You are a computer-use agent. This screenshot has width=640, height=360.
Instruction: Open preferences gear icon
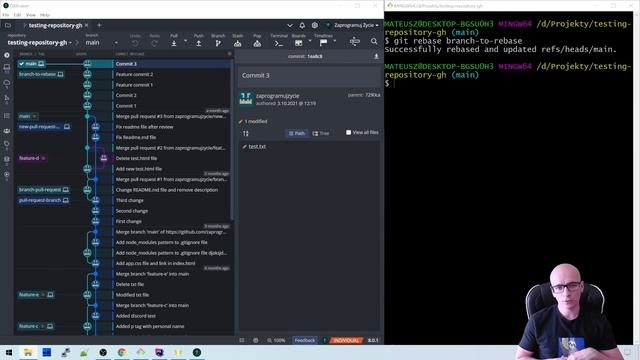coord(315,25)
